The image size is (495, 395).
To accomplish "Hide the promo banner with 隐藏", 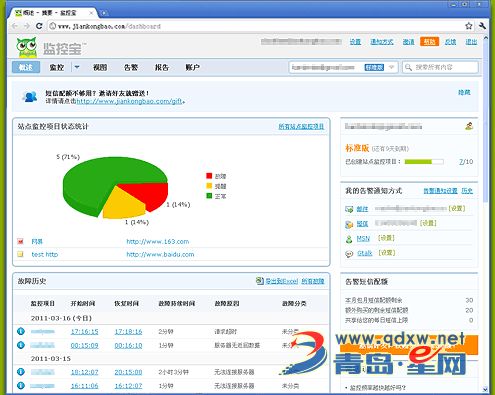I will pos(464,92).
